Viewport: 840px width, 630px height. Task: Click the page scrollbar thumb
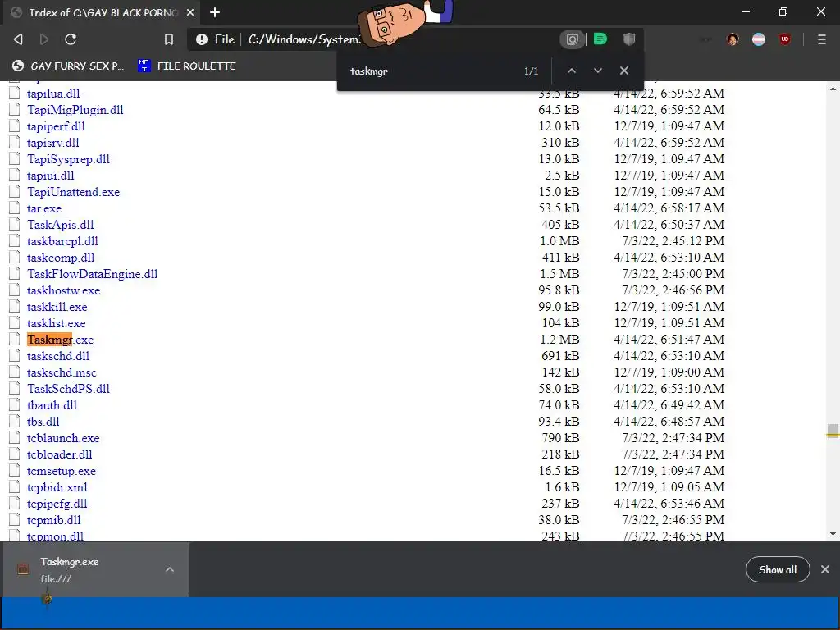click(x=833, y=431)
